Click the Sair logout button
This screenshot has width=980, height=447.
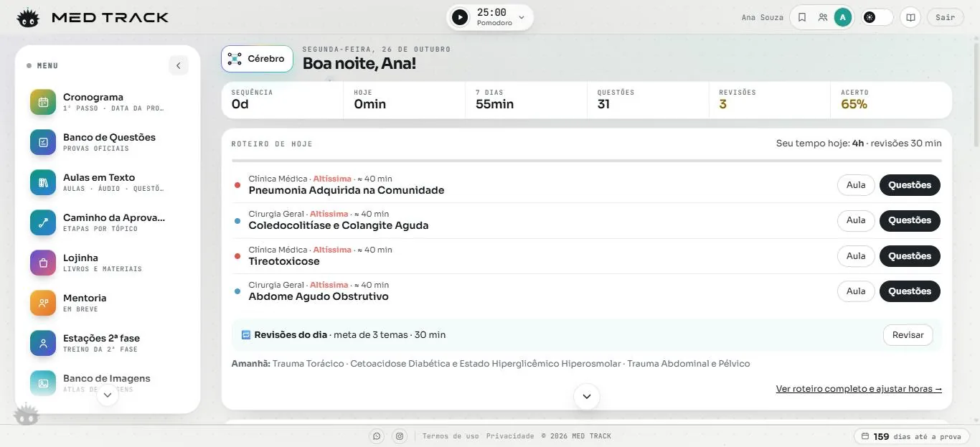click(x=946, y=17)
